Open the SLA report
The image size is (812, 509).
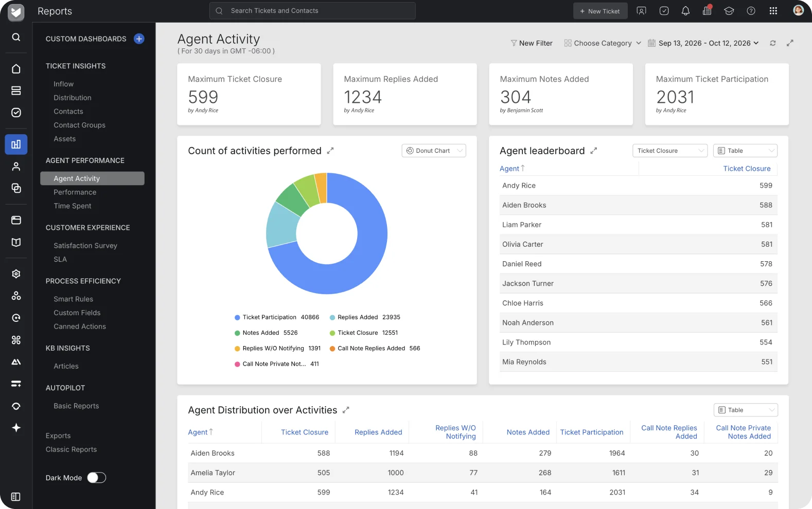pyautogui.click(x=60, y=260)
